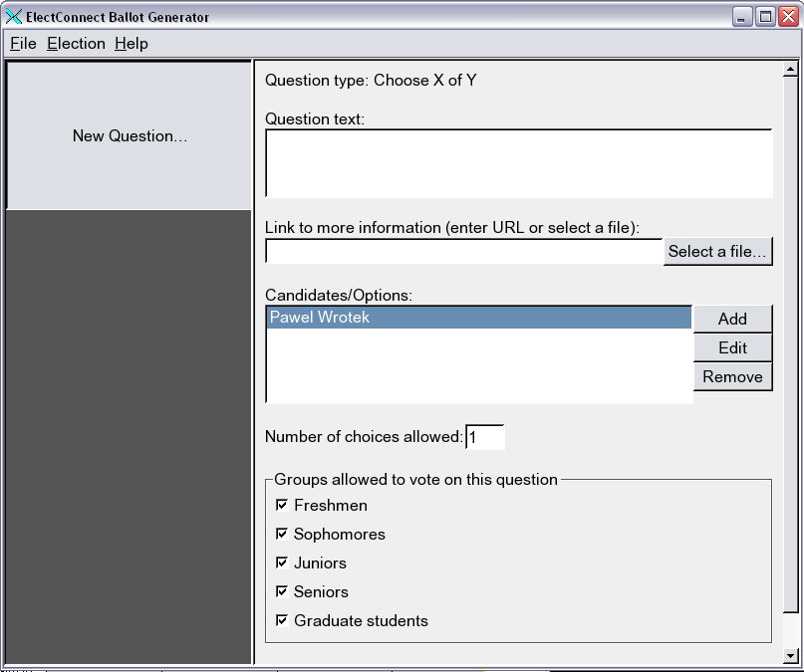
Task: Toggle the Graduate students checkbox
Action: click(x=282, y=621)
